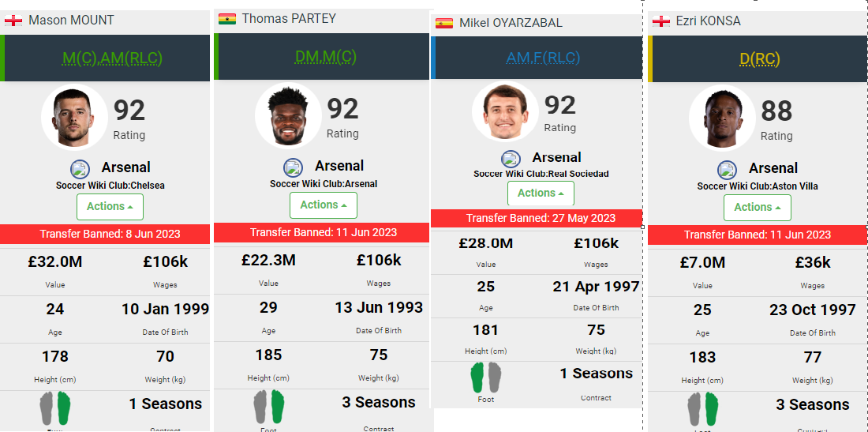Click Arsenal club badge under Thomas Partey

293,167
